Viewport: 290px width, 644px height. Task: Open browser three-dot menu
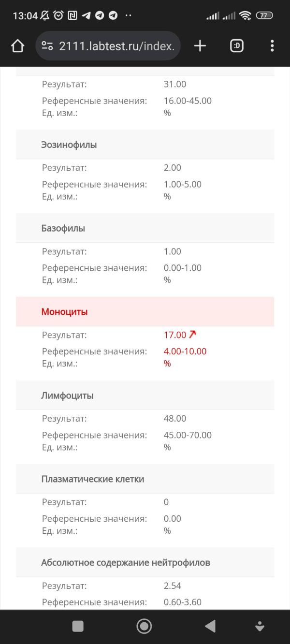[x=272, y=46]
